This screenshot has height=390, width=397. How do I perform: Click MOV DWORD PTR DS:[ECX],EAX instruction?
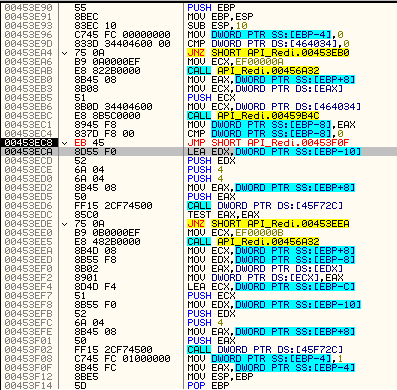[265, 277]
